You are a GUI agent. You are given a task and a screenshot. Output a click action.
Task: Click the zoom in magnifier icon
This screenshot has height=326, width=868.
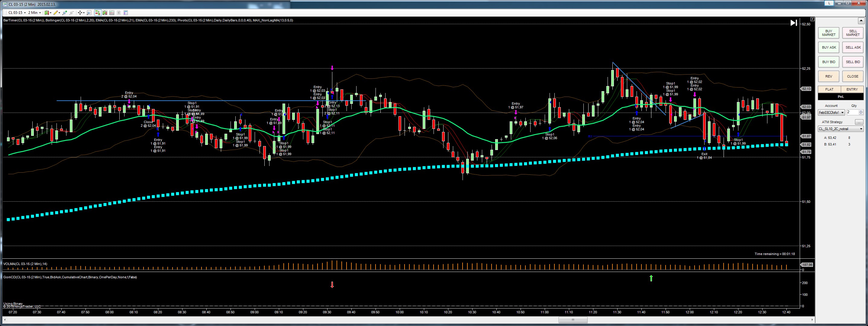coord(64,13)
